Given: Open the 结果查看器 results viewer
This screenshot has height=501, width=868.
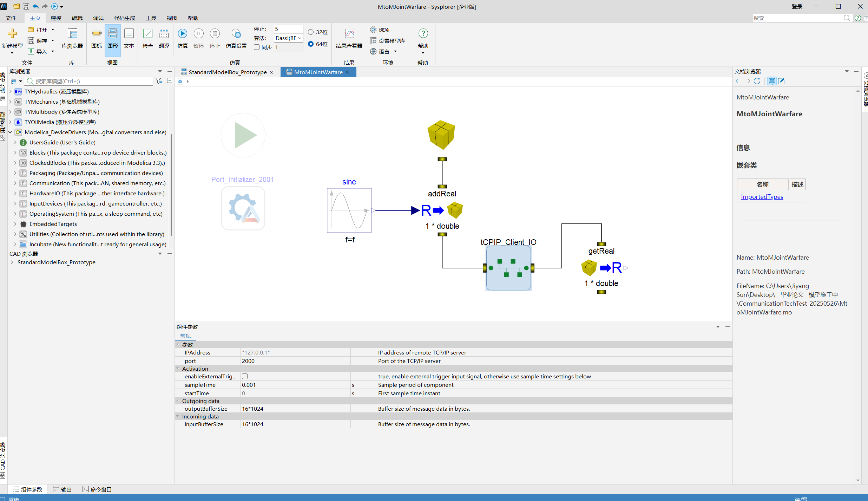Looking at the screenshot, I should (349, 38).
